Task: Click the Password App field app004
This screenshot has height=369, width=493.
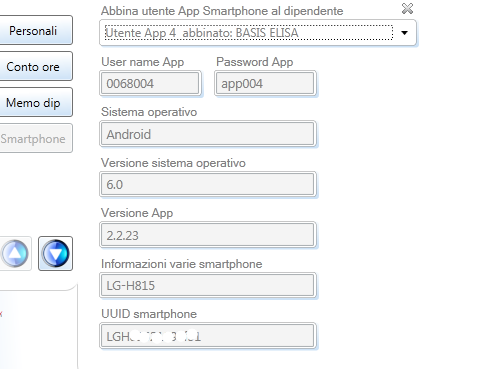Action: (x=265, y=83)
